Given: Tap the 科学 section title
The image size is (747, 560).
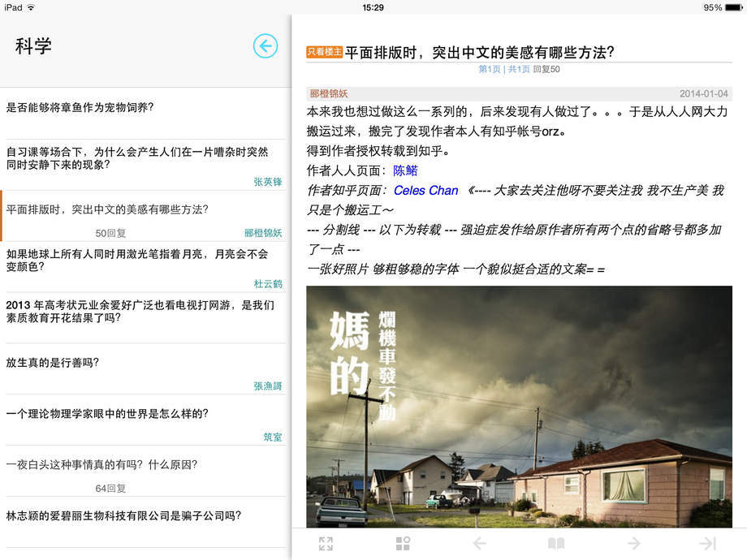Looking at the screenshot, I should [33, 46].
